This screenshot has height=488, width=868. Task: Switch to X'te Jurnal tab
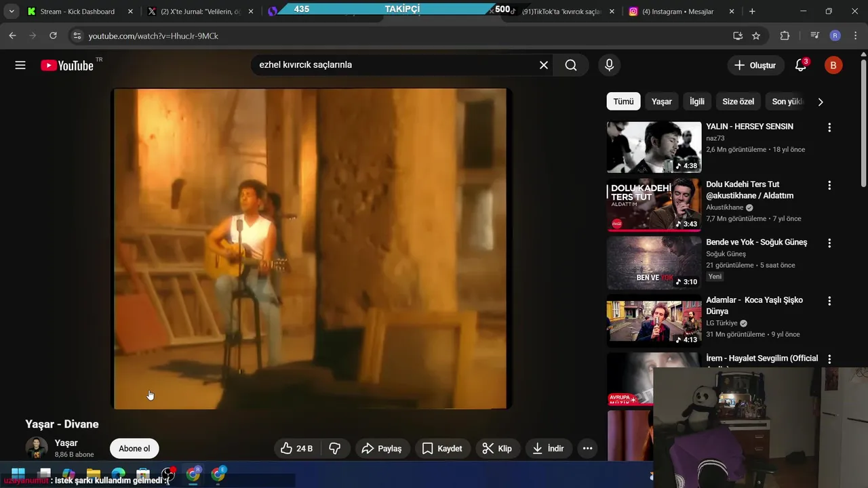point(200,12)
